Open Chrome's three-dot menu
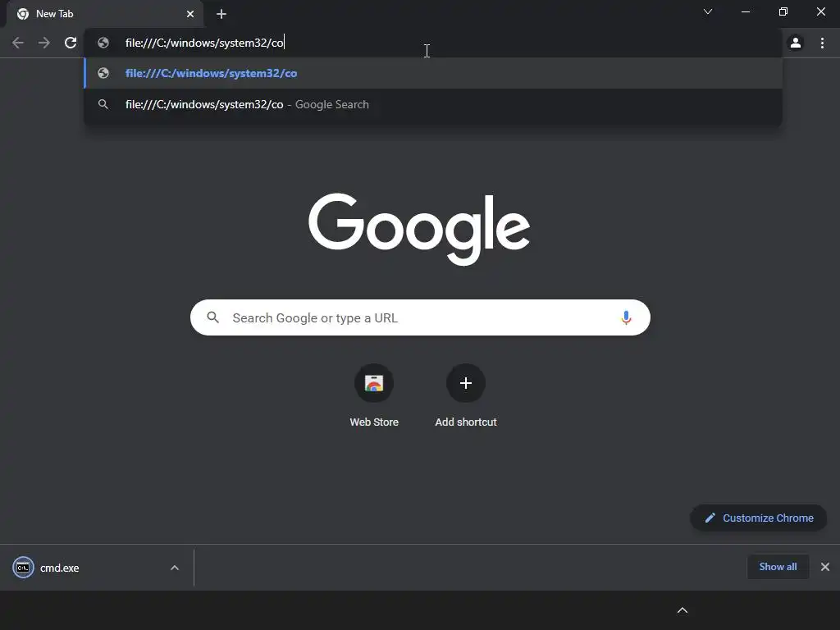840x630 pixels. pyautogui.click(x=822, y=43)
